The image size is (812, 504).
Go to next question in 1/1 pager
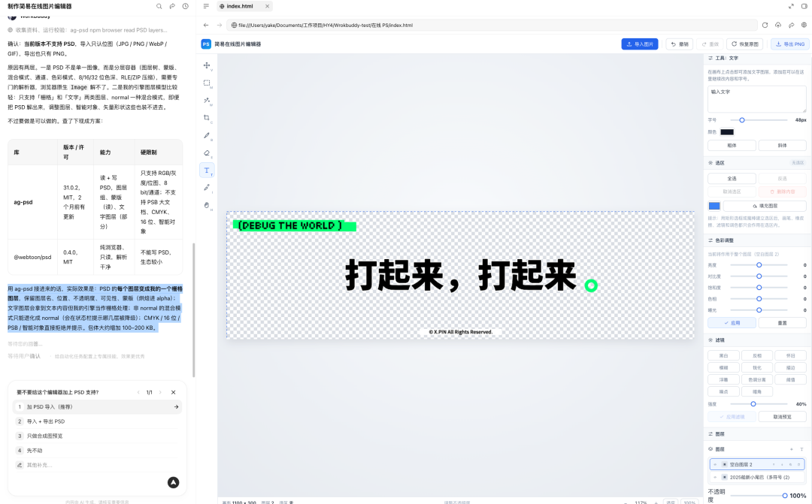[160, 392]
